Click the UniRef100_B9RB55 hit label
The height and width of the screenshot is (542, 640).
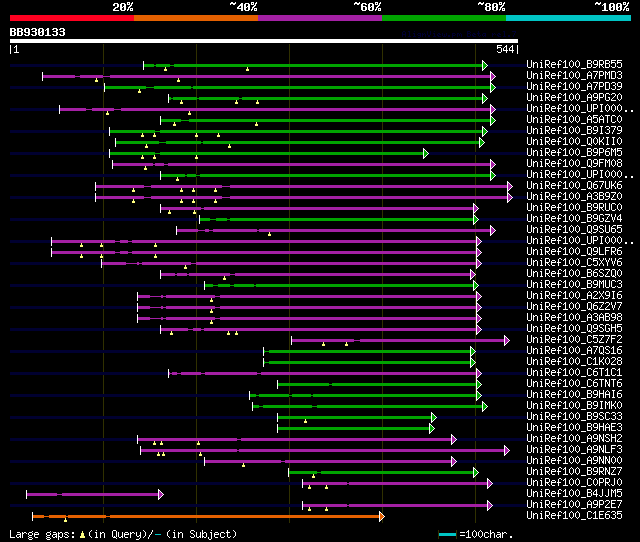coord(574,64)
